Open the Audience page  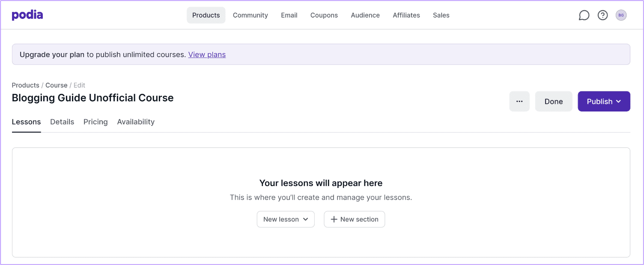point(365,15)
